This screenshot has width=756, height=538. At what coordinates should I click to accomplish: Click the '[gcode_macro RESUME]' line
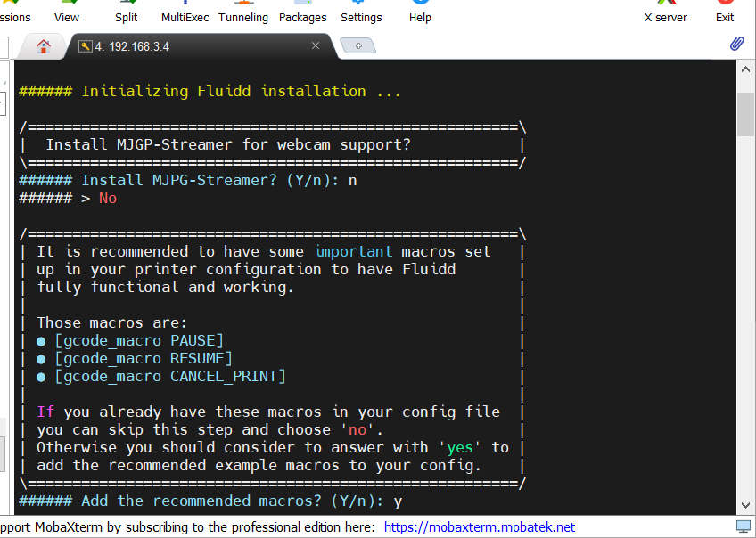[144, 359]
